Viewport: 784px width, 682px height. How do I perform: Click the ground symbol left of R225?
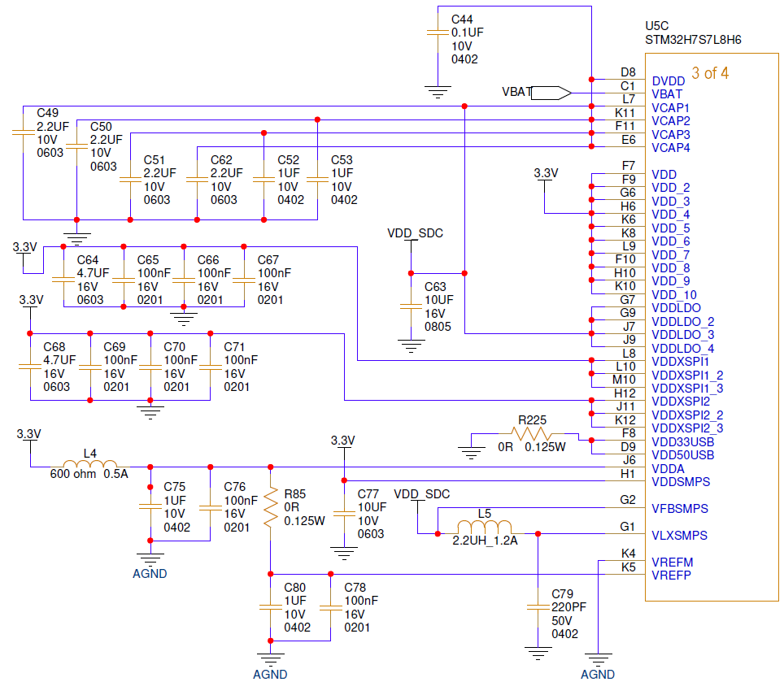coord(471,453)
